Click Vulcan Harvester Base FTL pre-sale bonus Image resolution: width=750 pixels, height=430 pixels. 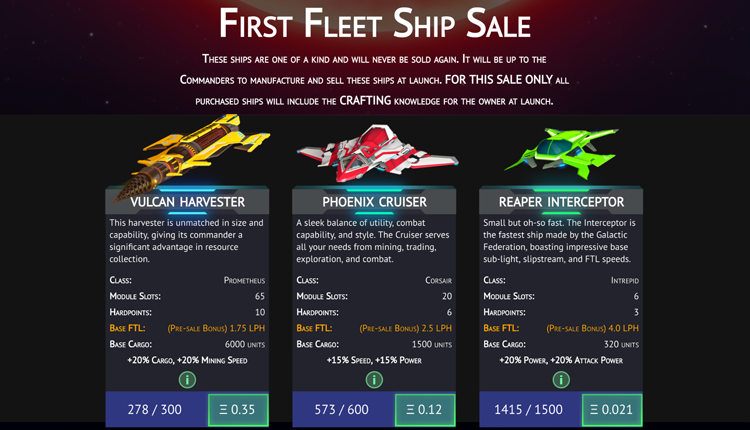tap(216, 328)
